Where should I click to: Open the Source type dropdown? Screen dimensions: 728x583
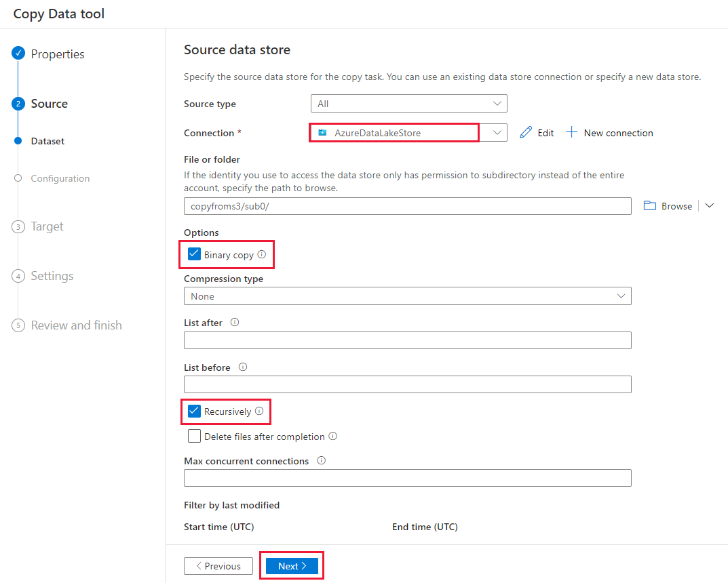point(408,104)
